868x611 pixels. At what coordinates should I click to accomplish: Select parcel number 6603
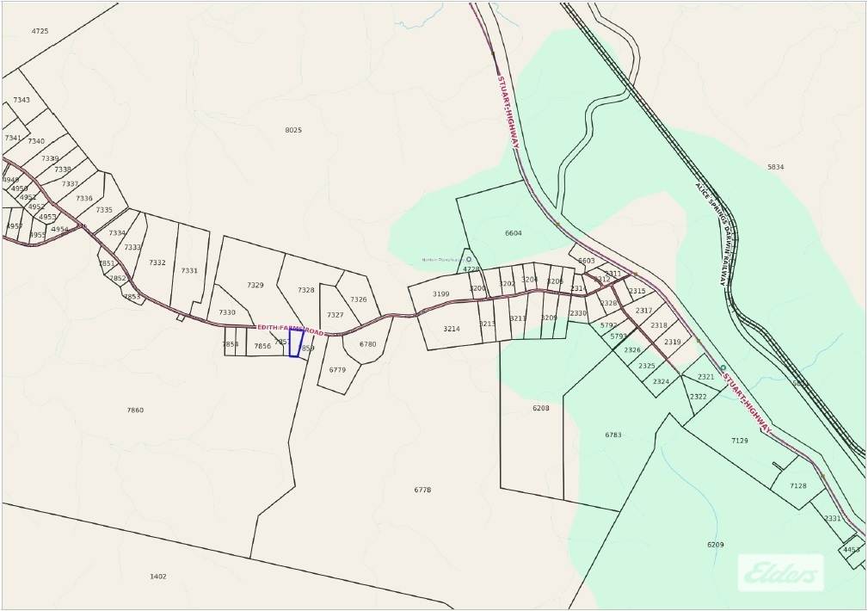point(586,261)
